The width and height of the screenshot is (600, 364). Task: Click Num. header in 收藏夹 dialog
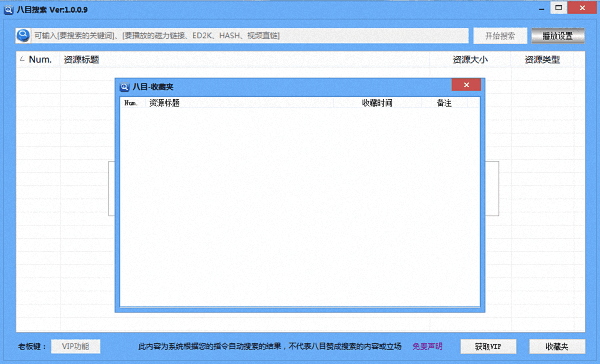(131, 103)
